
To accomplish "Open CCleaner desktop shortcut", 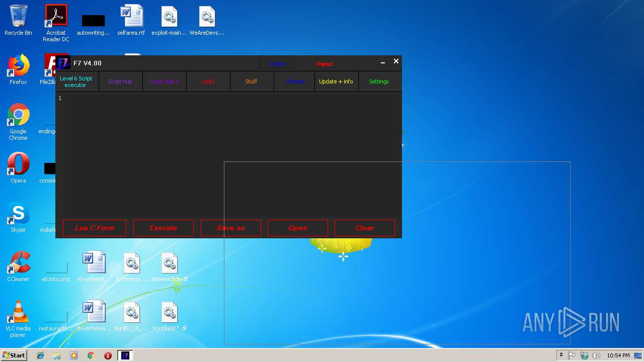I will point(18,266).
